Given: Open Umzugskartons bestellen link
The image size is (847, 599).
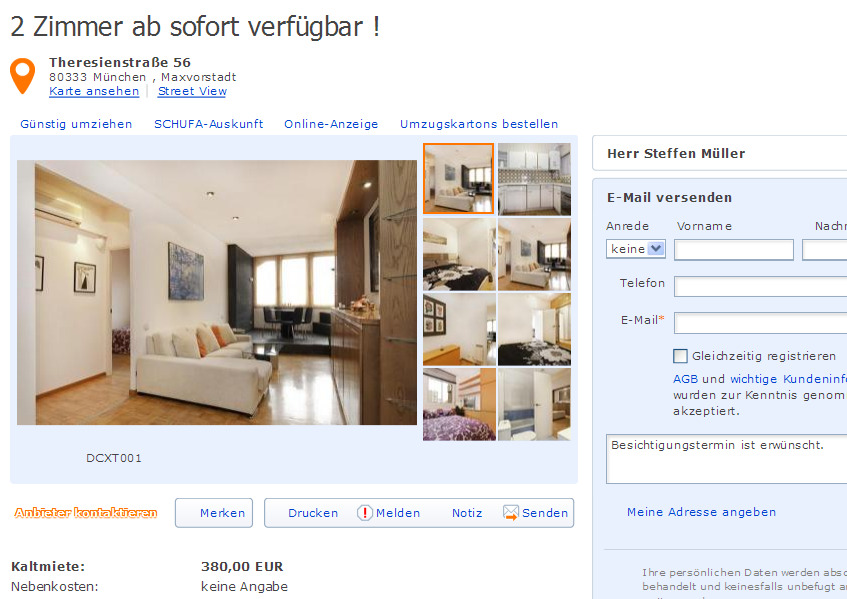Looking at the screenshot, I should point(479,124).
